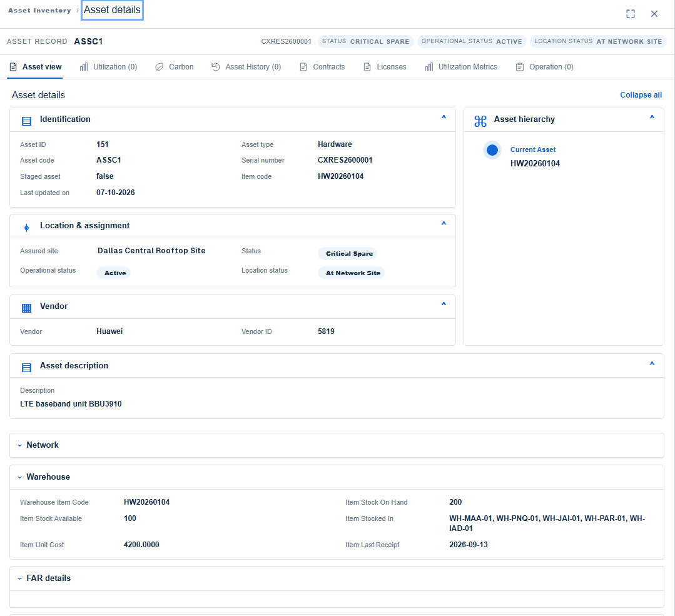Open the Asset view tab

[35, 67]
